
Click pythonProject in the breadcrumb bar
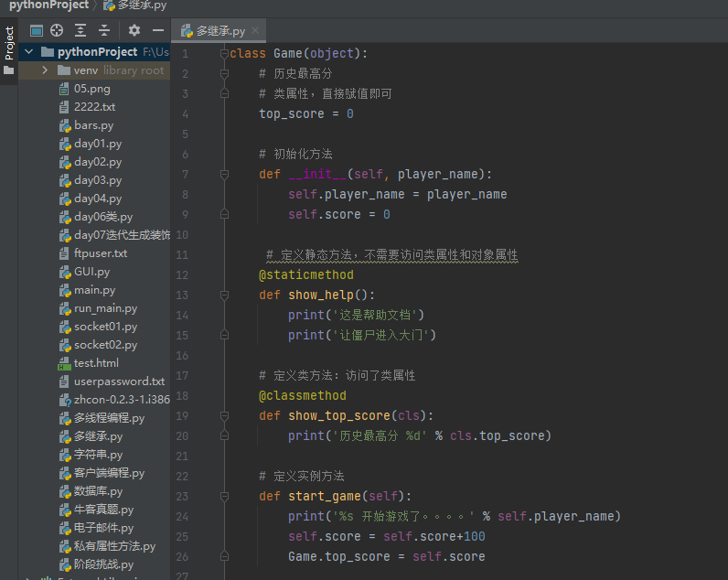tap(48, 5)
